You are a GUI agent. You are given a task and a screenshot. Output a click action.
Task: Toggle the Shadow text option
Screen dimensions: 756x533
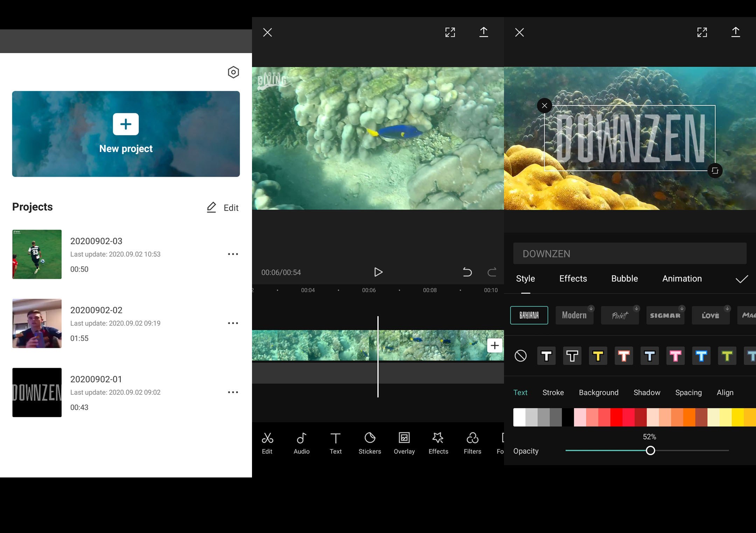(646, 392)
